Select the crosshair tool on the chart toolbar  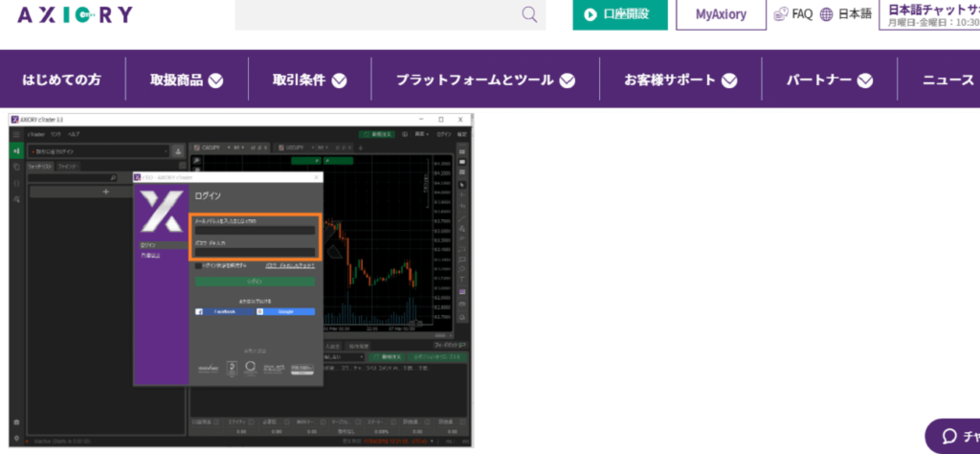[x=462, y=195]
